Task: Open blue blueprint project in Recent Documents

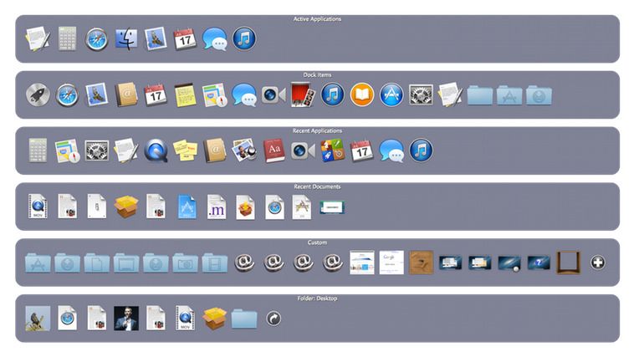Action: pyautogui.click(x=187, y=207)
